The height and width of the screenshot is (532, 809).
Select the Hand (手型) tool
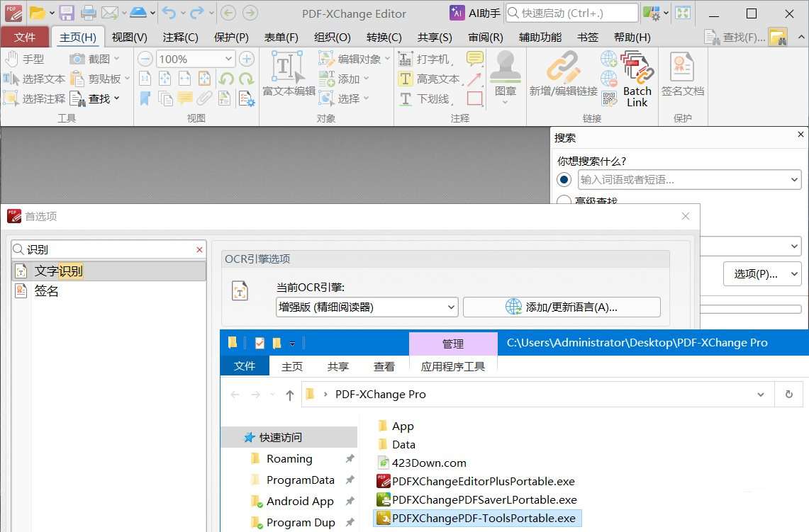25,60
